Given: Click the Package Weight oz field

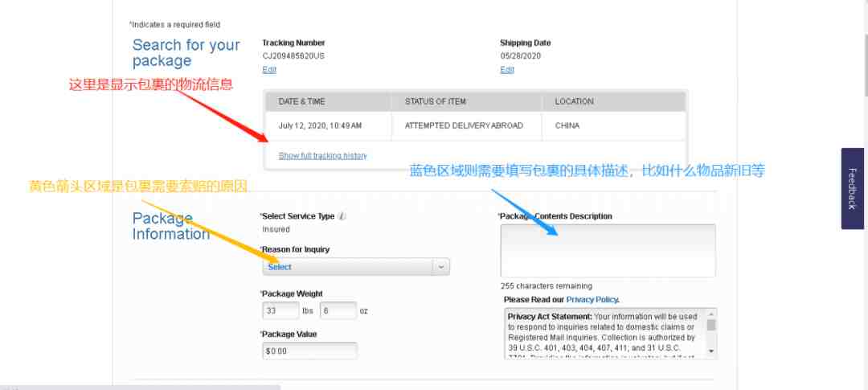Looking at the screenshot, I should coord(338,310).
